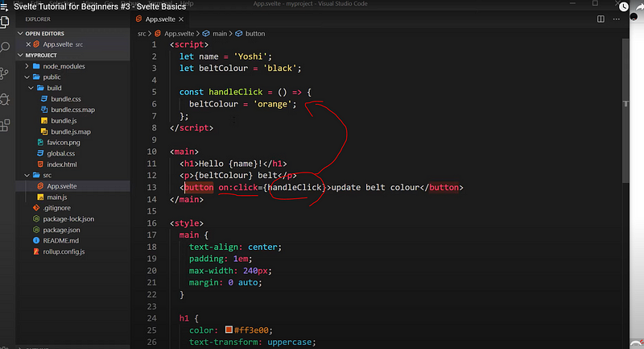The height and width of the screenshot is (349, 644).
Task: Click the .gitignore file icon
Action: pos(36,208)
